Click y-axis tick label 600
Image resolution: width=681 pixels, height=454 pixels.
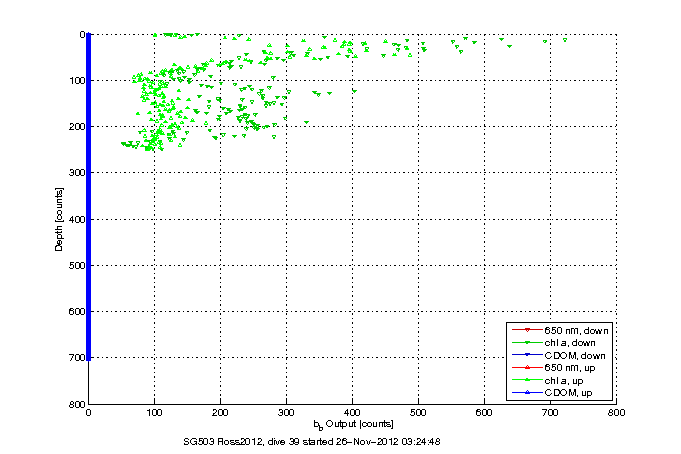point(77,312)
